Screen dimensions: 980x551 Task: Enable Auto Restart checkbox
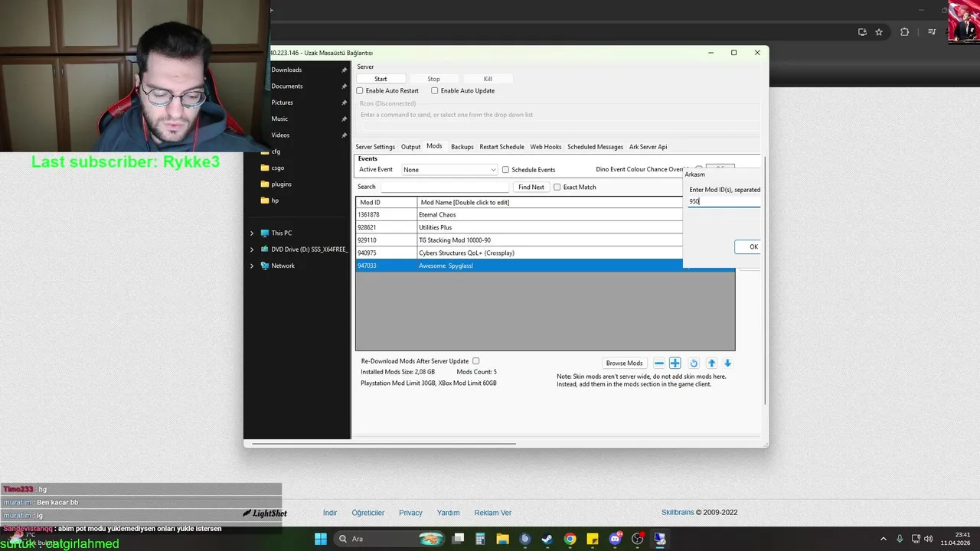(360, 90)
